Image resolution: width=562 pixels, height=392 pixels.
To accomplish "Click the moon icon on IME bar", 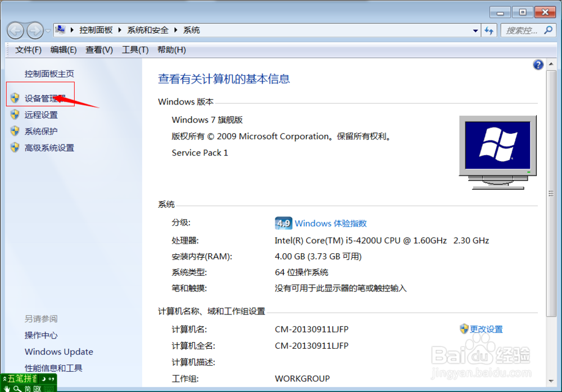I will pos(43,379).
